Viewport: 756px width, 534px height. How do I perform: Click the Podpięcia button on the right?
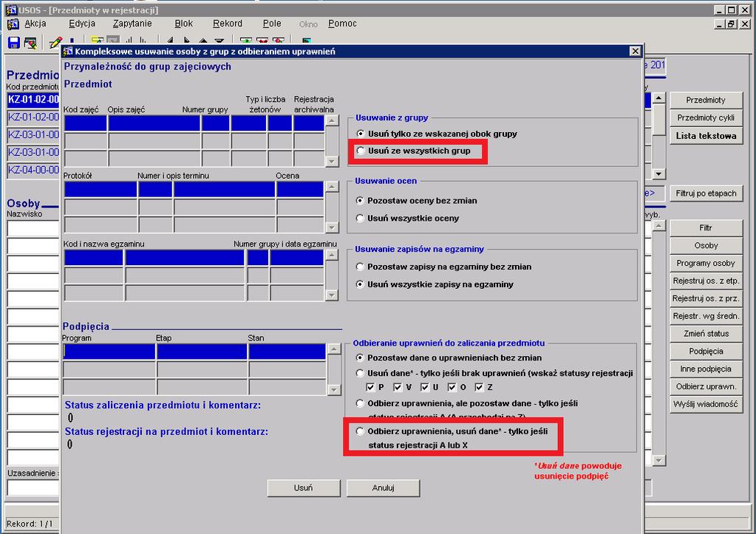click(706, 352)
